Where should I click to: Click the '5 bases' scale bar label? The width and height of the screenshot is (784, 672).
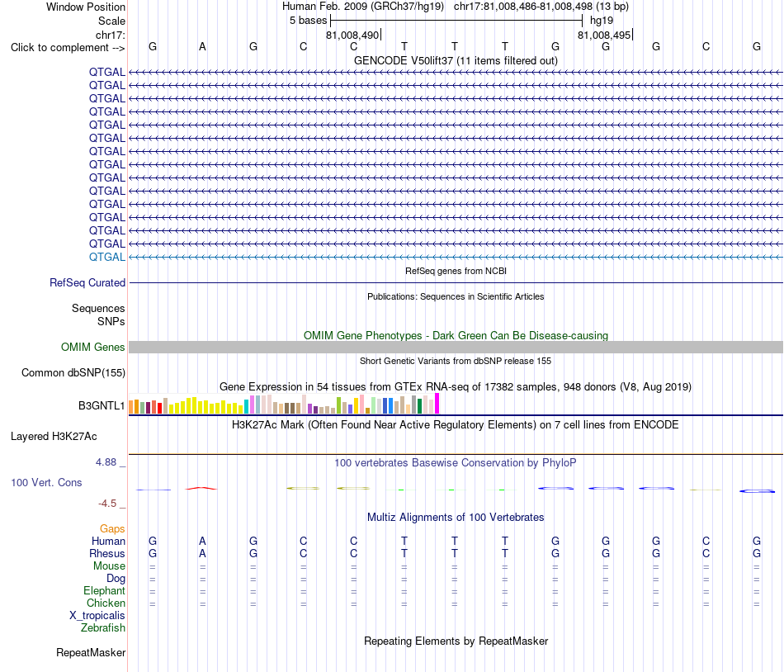click(308, 21)
